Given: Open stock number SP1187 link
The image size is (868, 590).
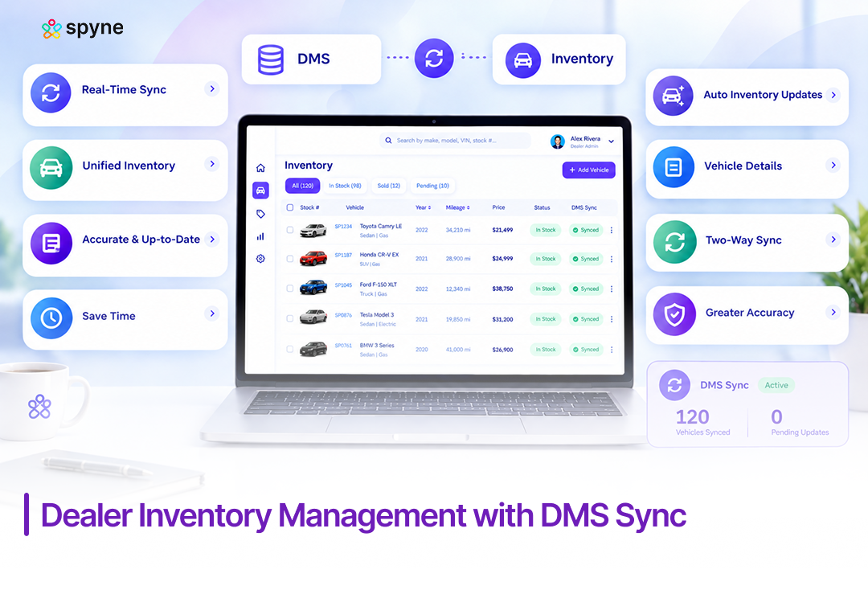Looking at the screenshot, I should point(343,255).
